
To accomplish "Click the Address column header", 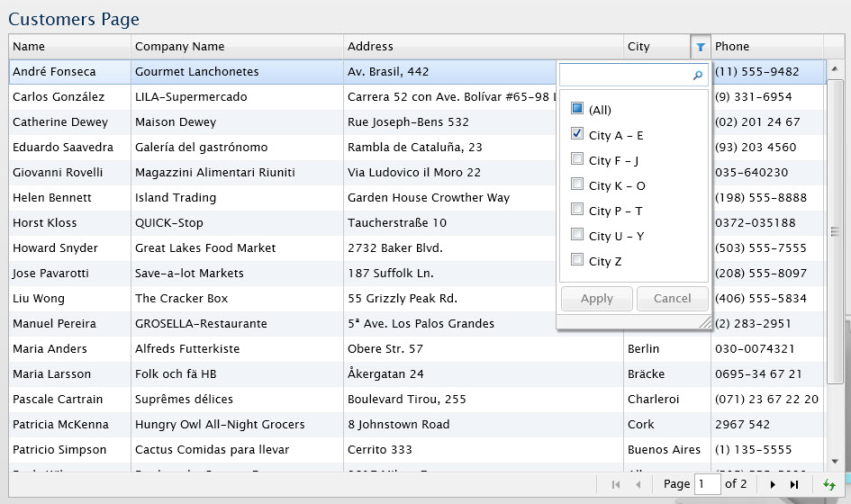I will [370, 47].
